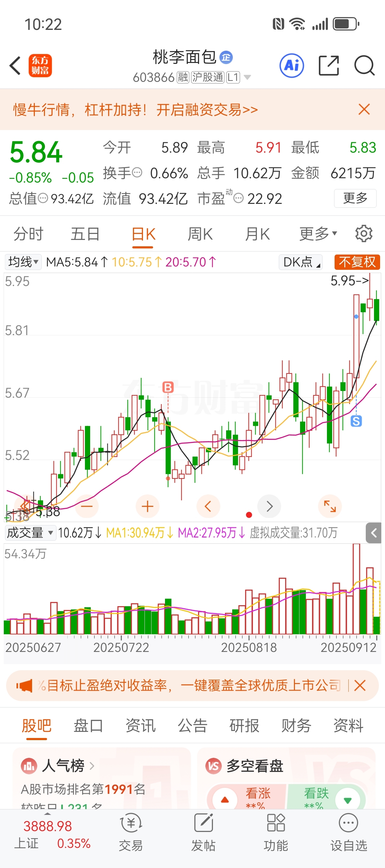Open 换手 info bubble icon
Screen dimensions: 385x868
[x=137, y=172]
